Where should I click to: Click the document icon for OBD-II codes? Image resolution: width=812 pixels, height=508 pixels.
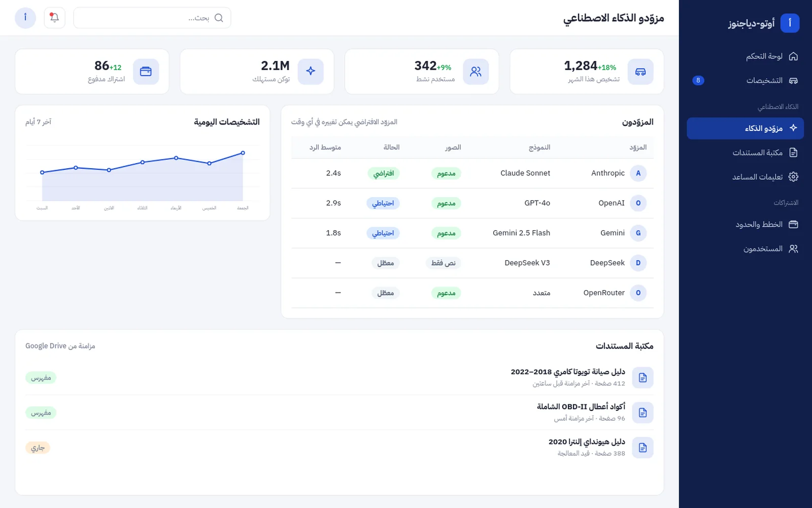tap(643, 413)
